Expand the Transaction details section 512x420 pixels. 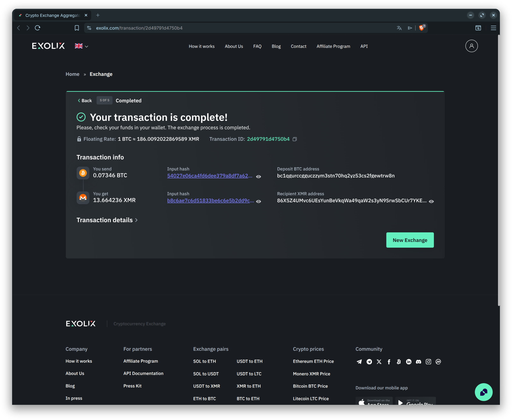click(x=107, y=220)
